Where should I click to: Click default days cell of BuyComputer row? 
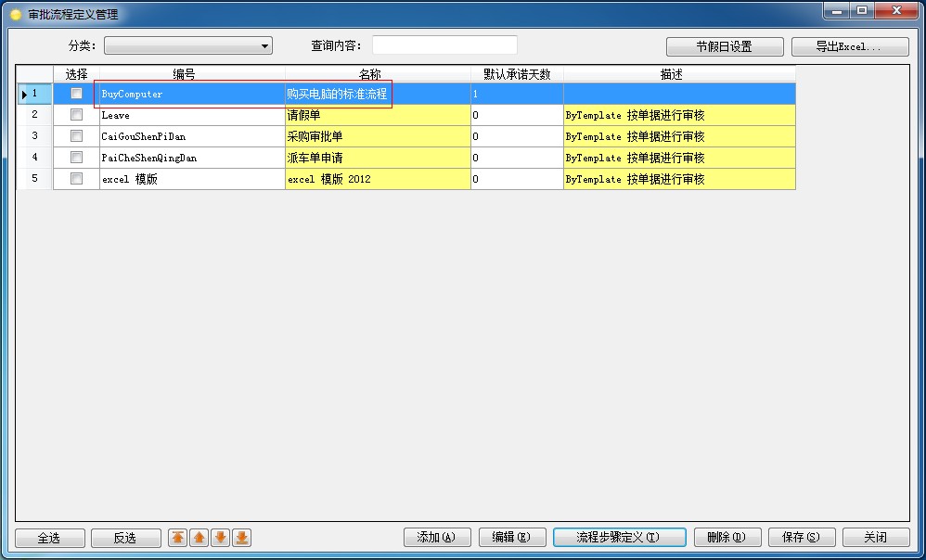(x=518, y=94)
